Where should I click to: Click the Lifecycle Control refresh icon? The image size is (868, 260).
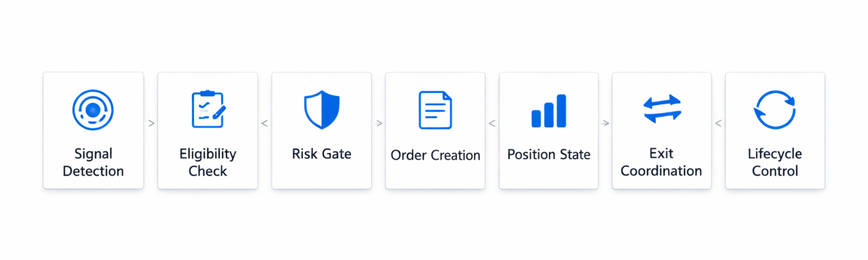tap(775, 110)
